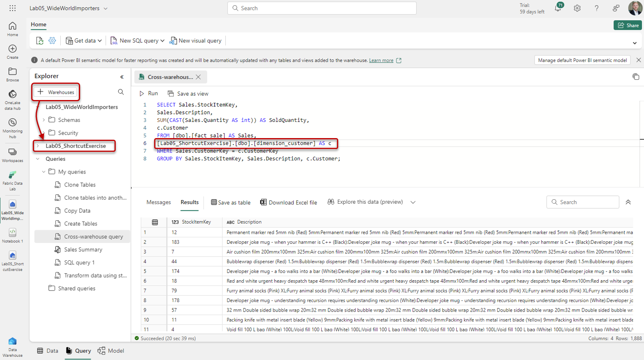Go to Home in left navigation
This screenshot has height=360, width=644.
(12, 29)
